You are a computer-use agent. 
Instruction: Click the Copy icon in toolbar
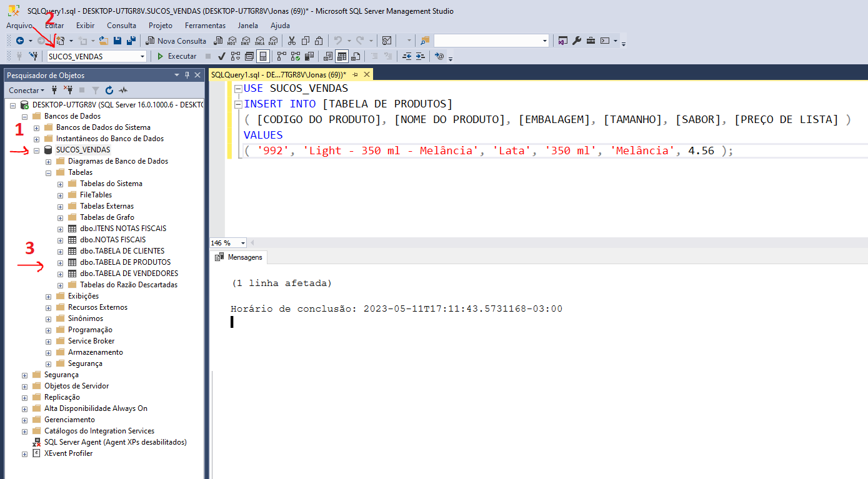pyautogui.click(x=306, y=41)
